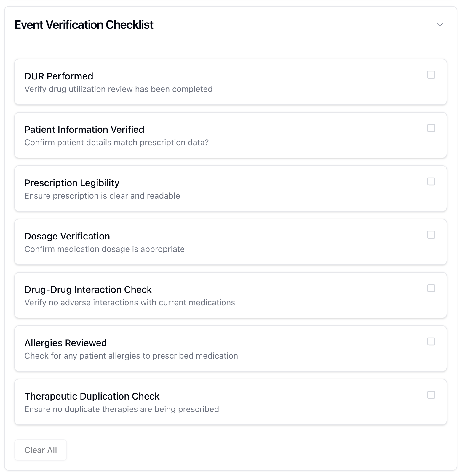The height and width of the screenshot is (476, 462).
Task: Enable the Prescription Legibility checkbox
Action: pyautogui.click(x=431, y=181)
